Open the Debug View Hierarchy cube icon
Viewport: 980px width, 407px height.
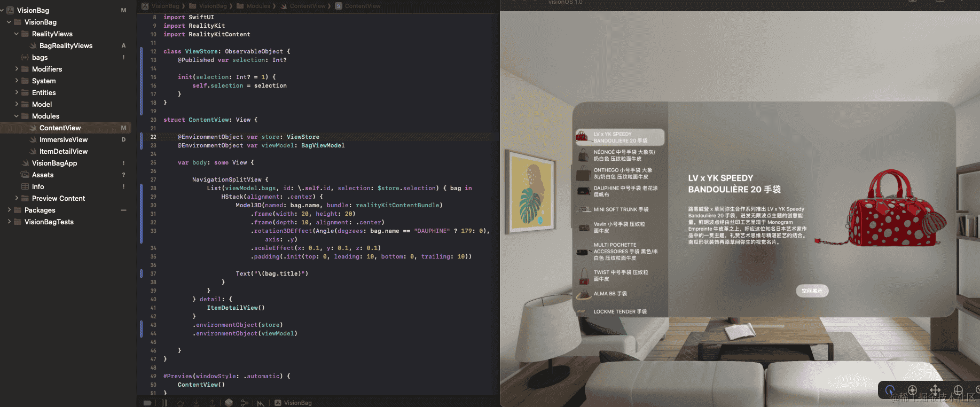(229, 403)
